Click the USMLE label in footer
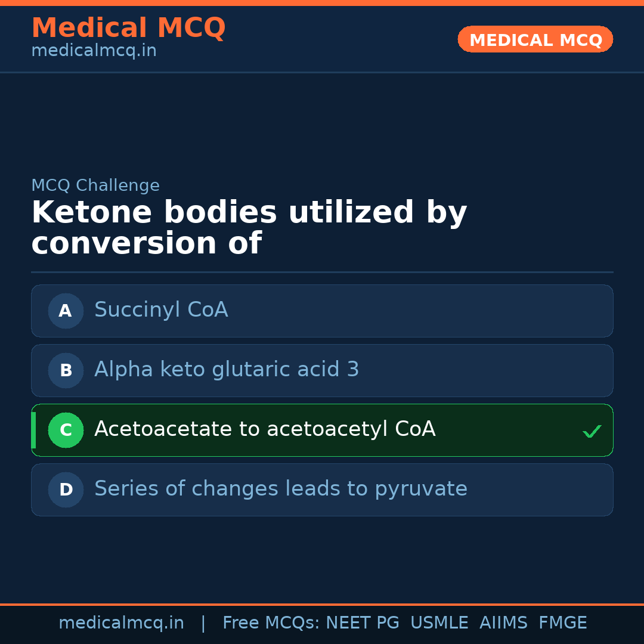 pyautogui.click(x=439, y=623)
